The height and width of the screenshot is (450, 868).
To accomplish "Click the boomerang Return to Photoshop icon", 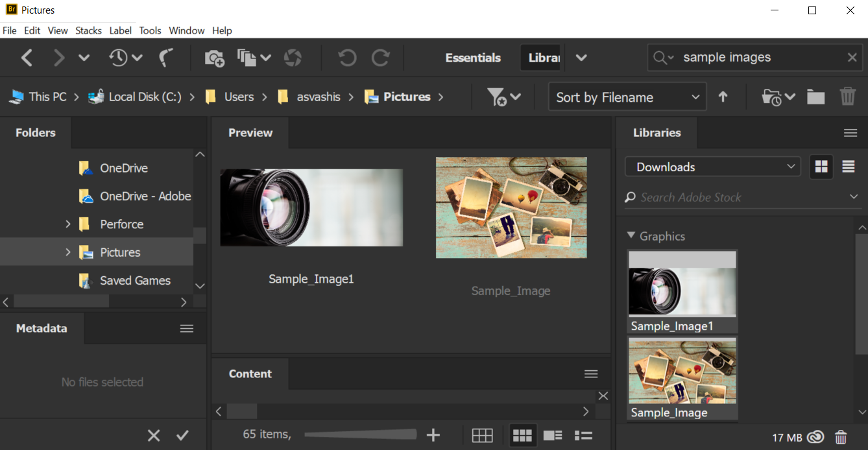I will pos(166,58).
